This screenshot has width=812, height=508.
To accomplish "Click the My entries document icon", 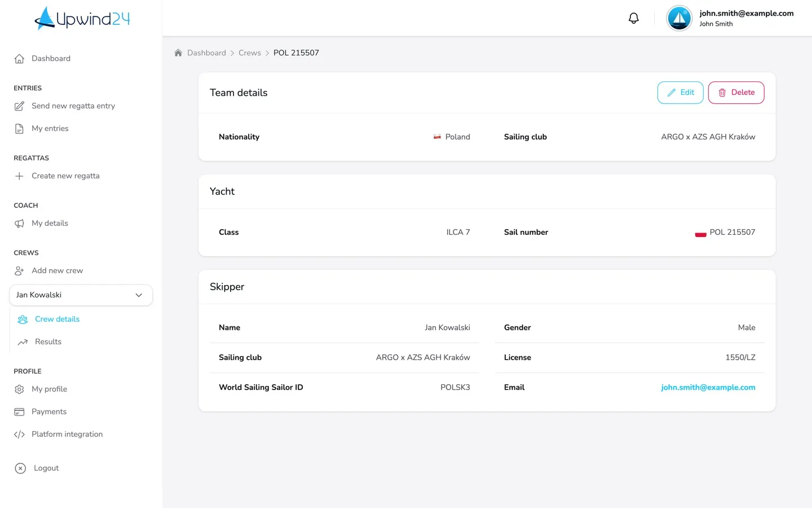I will (x=19, y=129).
